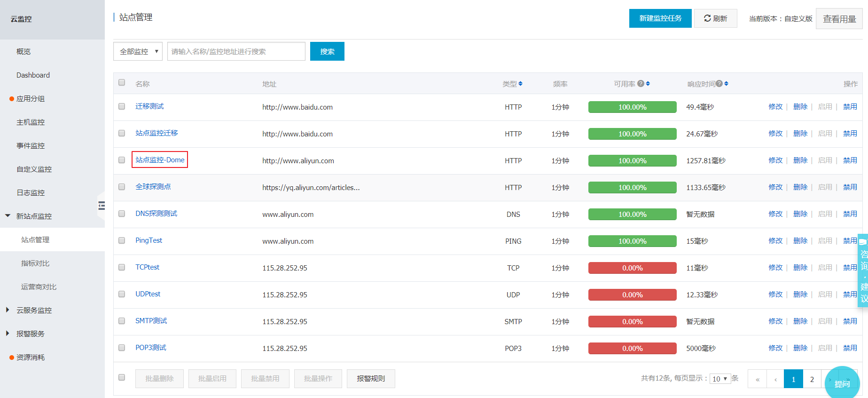Open 资源消耗 in the sidebar
This screenshot has height=398, width=868.
pos(31,357)
